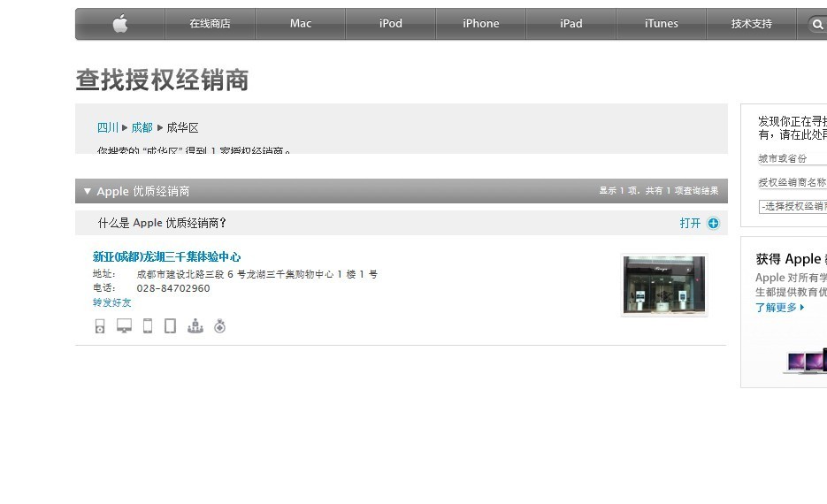Screen dimensions: 827x504
Task: Go to 成都 breadcrumb link
Action: 142,127
